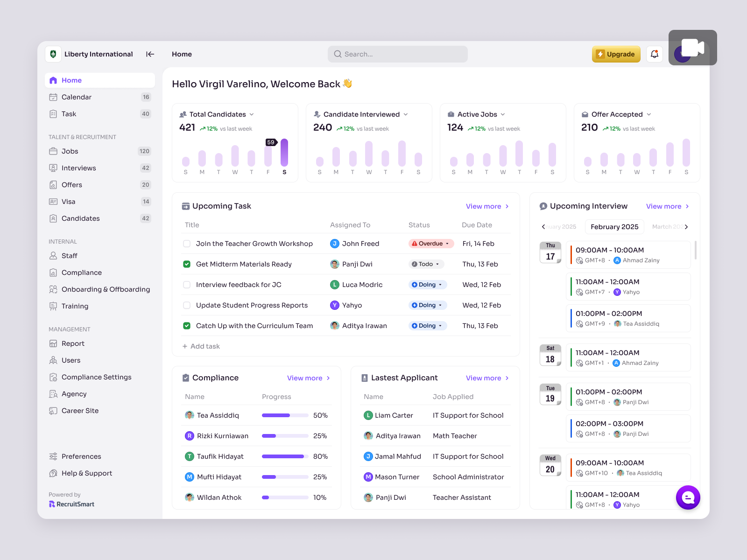Collapse the left sidebar
Screen dimensions: 747x560
click(150, 54)
